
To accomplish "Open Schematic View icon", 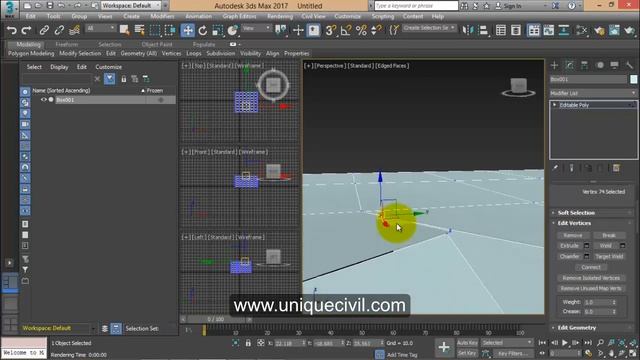I will click(x=564, y=30).
